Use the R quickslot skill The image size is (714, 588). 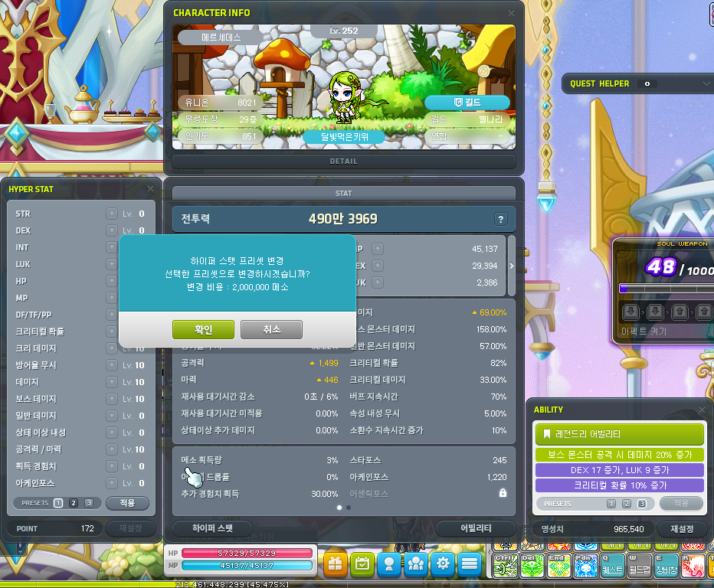(693, 565)
